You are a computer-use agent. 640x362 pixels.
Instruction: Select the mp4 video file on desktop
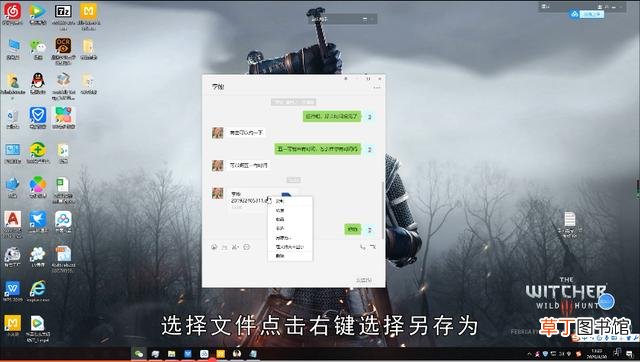point(38,328)
